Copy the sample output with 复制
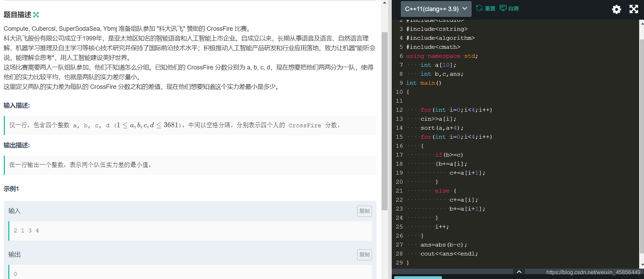Screen dimensions: 644x279 point(364,254)
